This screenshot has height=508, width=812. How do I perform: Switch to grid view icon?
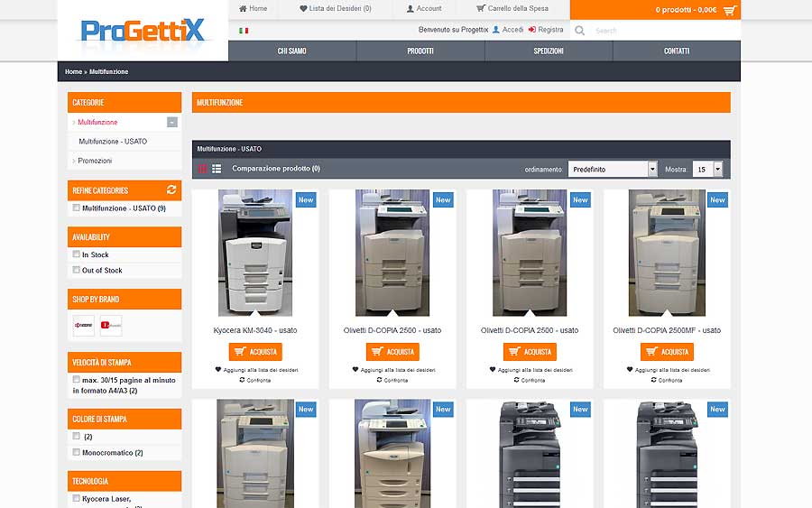pyautogui.click(x=202, y=169)
